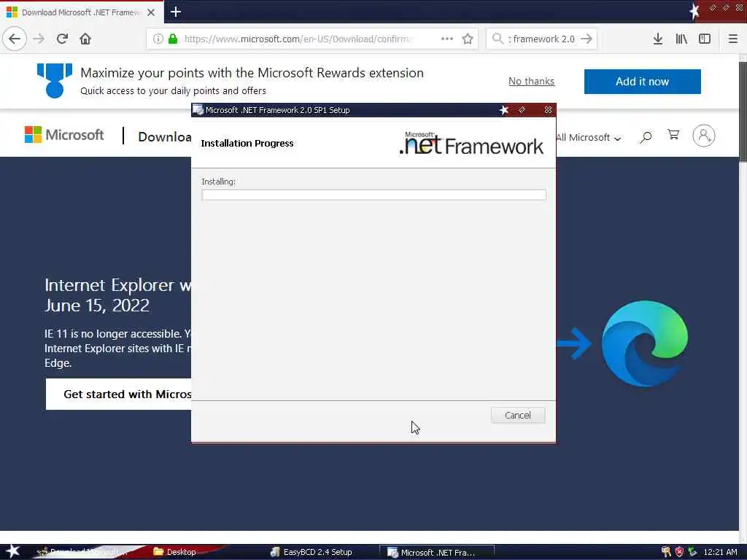The width and height of the screenshot is (747, 560).
Task: Click the Microsoft account sign-in avatar
Action: coord(704,136)
